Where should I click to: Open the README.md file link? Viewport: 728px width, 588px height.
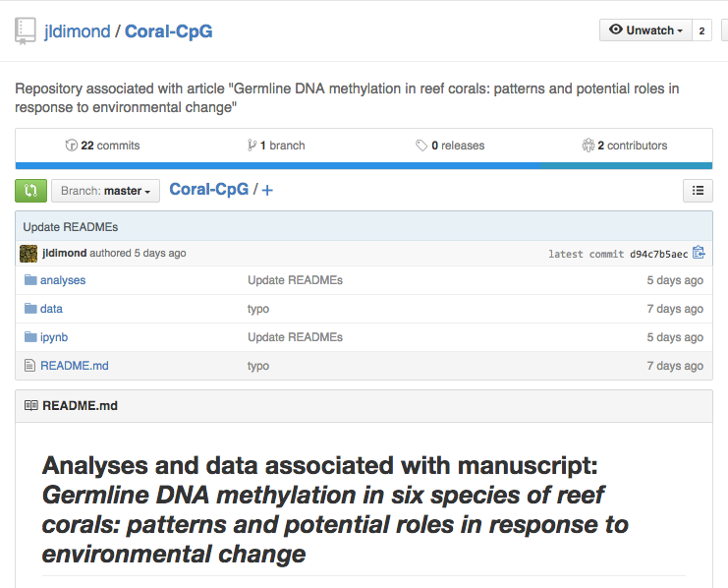[x=75, y=366]
